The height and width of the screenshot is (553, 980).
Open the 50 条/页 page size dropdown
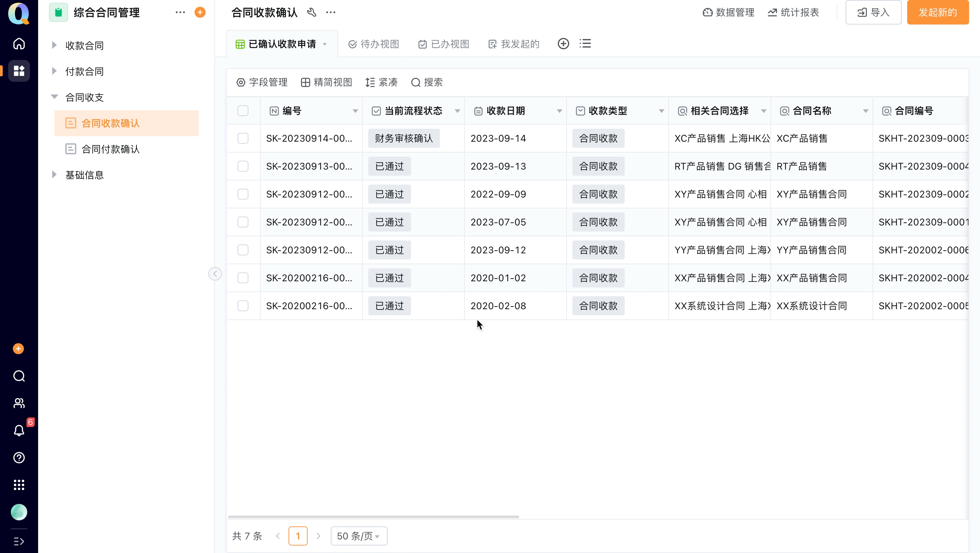coord(359,536)
